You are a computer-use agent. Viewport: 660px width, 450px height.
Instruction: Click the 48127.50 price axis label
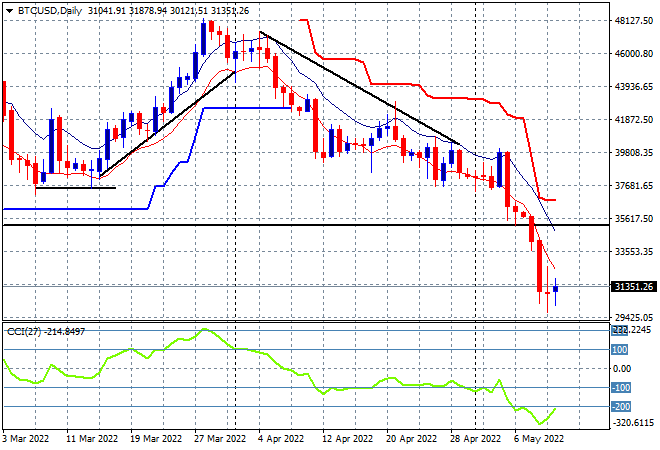[x=634, y=21]
